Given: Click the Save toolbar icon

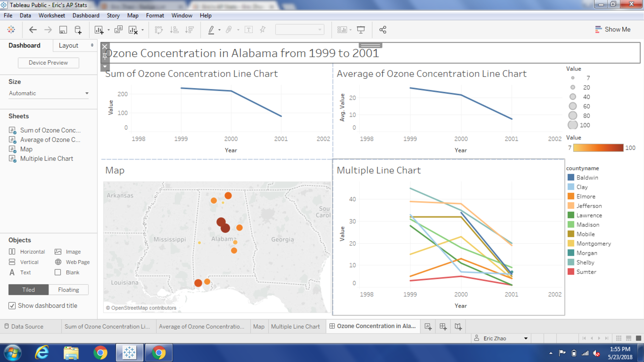Looking at the screenshot, I should tap(63, 30).
